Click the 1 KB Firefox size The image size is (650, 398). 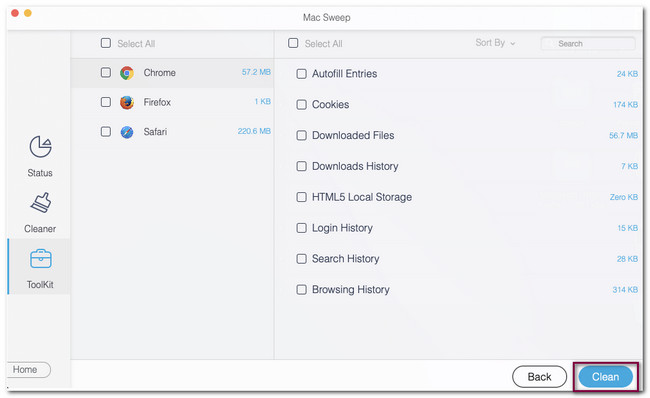pos(262,102)
